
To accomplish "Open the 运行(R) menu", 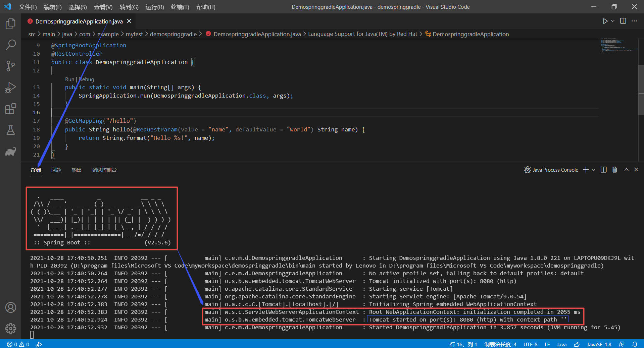I will coord(155,7).
